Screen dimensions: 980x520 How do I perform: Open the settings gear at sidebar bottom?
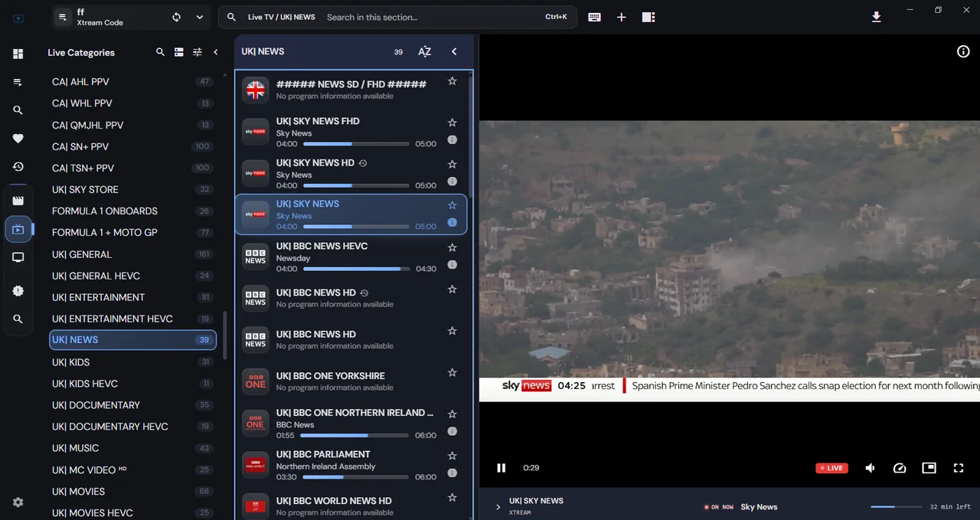[18, 502]
